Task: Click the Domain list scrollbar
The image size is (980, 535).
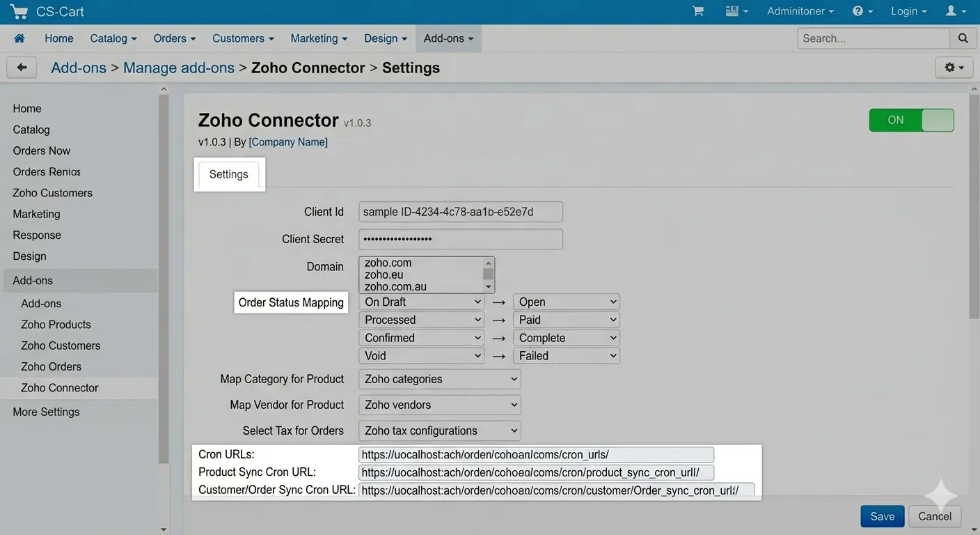Action: pos(489,274)
